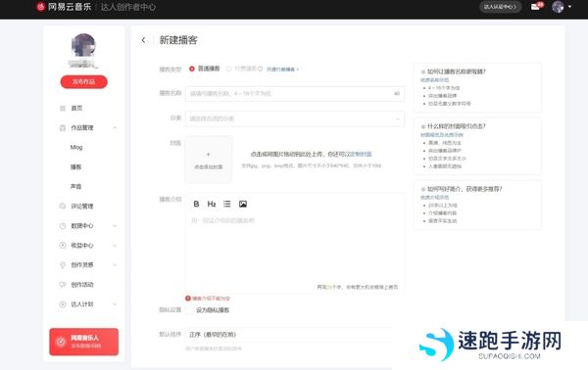Click the blue link beside 付费播客
Image resolution: width=588 pixels, height=370 pixels.
pos(282,69)
